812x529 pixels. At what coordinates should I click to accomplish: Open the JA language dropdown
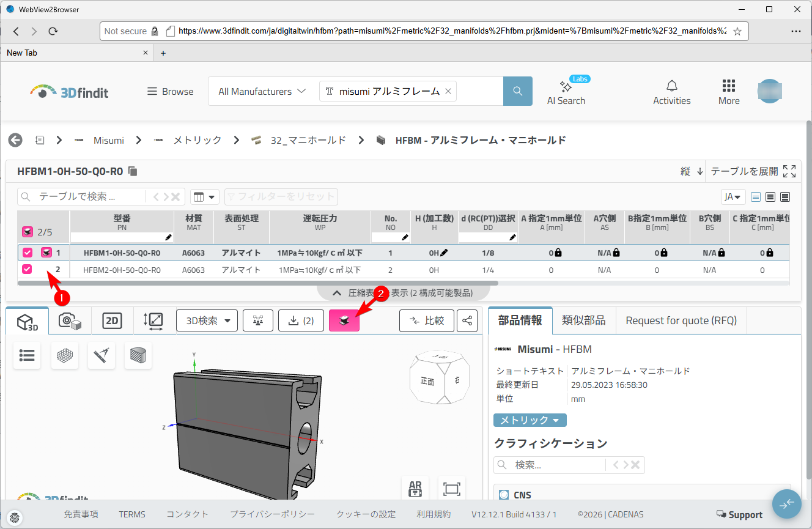[x=733, y=197]
